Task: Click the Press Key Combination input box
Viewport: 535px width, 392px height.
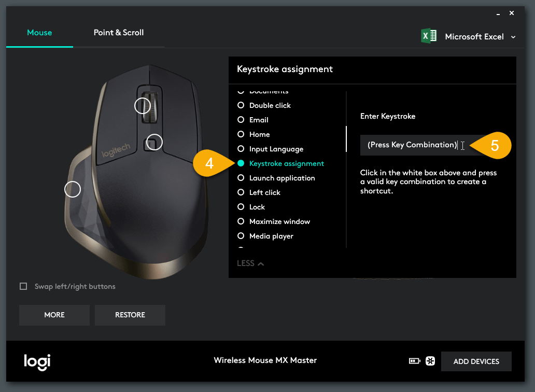Action: [412, 145]
